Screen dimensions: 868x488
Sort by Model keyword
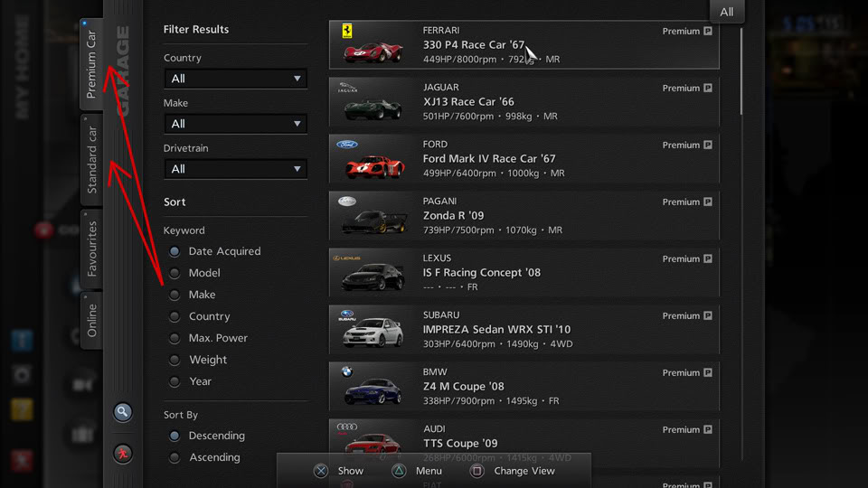175,273
